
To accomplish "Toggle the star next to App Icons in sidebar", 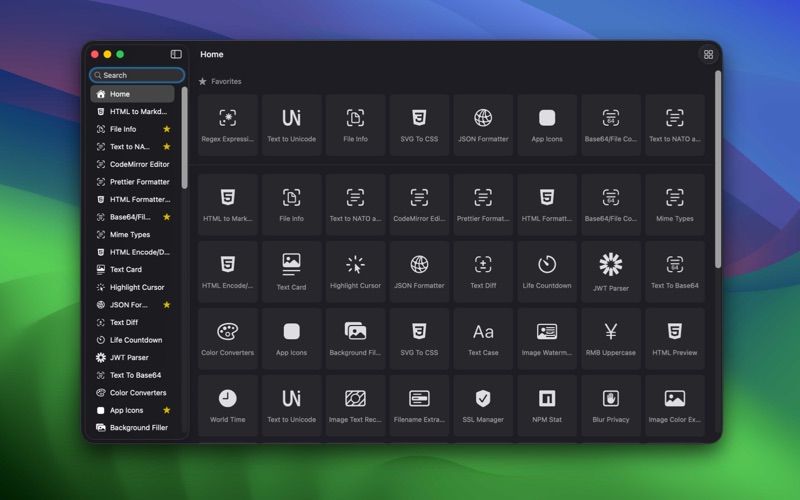I will tap(167, 410).
